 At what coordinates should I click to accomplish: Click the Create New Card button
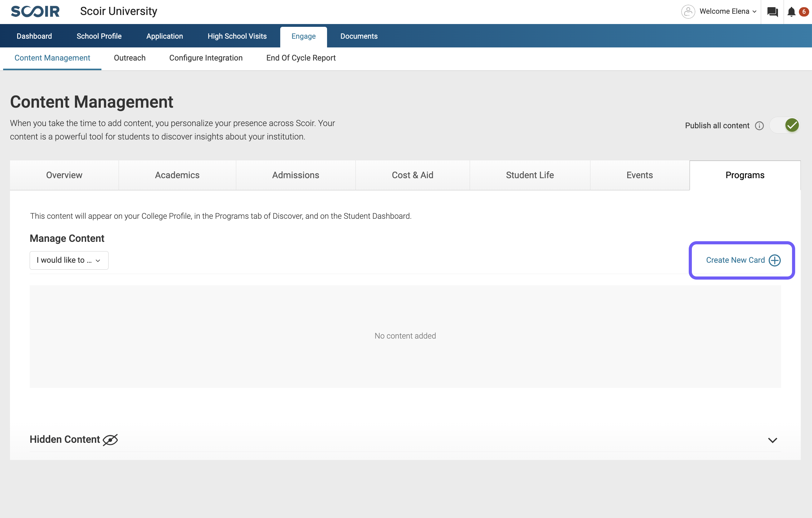pos(735,260)
